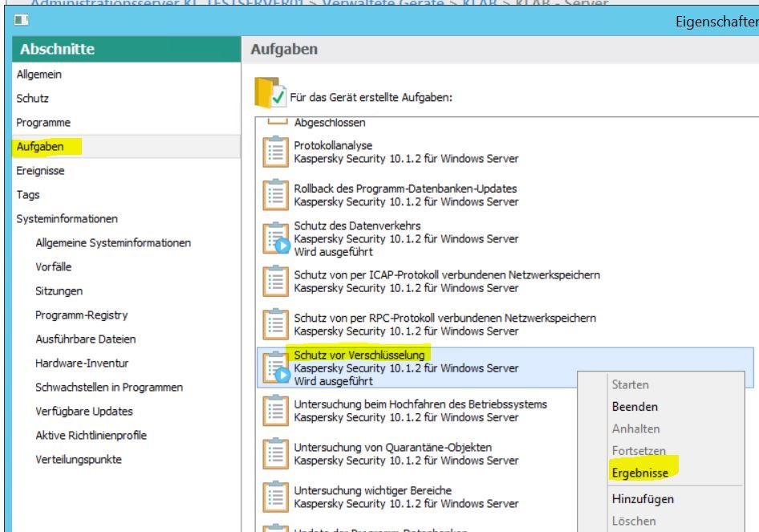Select Schwachstellen in Programmen entry

[109, 387]
